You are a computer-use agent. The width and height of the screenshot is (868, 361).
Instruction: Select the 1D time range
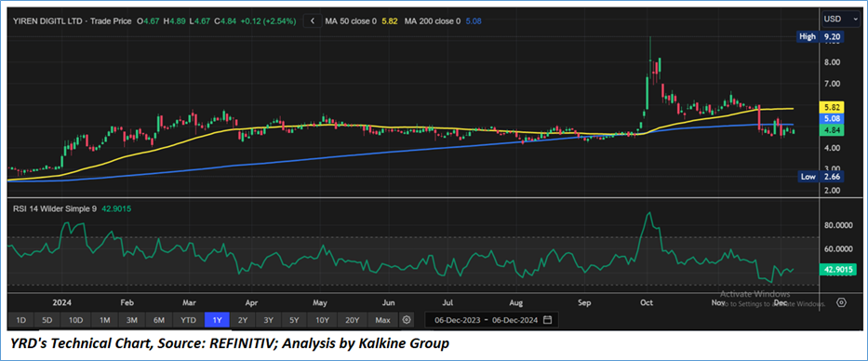pyautogui.click(x=21, y=320)
